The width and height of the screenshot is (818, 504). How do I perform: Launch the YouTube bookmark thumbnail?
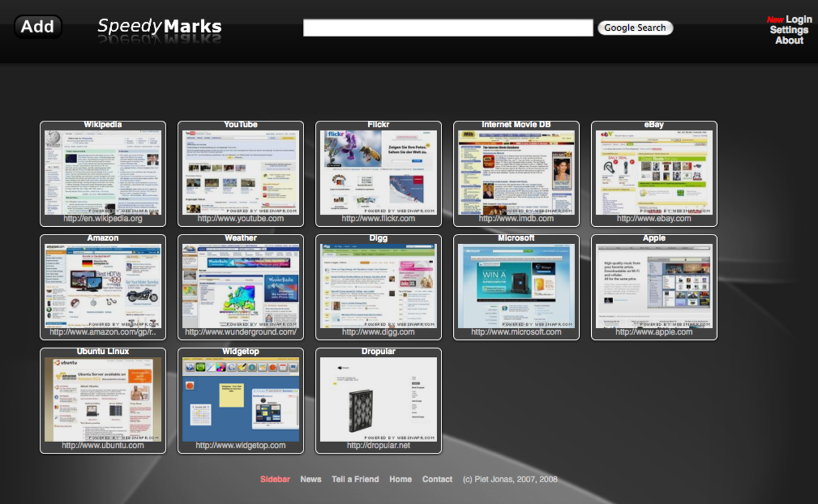click(241, 172)
